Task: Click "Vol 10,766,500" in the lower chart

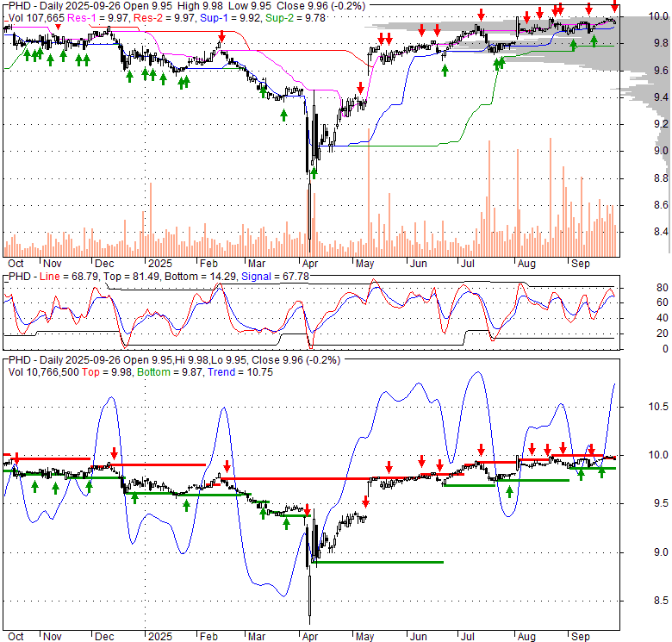Action: (44, 372)
